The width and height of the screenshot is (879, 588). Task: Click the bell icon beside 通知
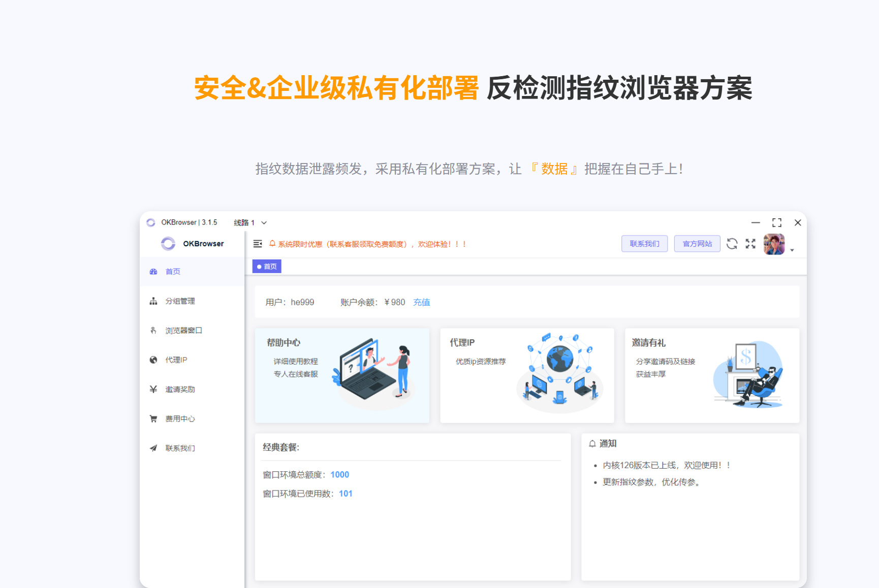tap(592, 444)
